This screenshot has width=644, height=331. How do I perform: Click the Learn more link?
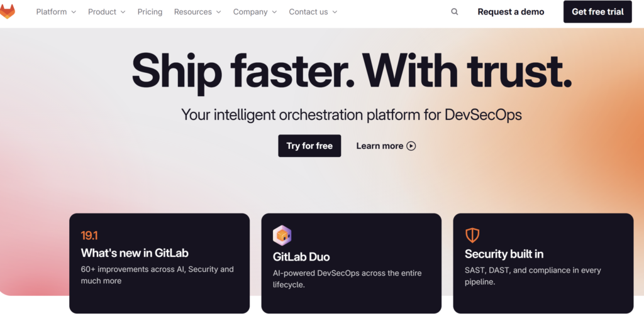[380, 146]
